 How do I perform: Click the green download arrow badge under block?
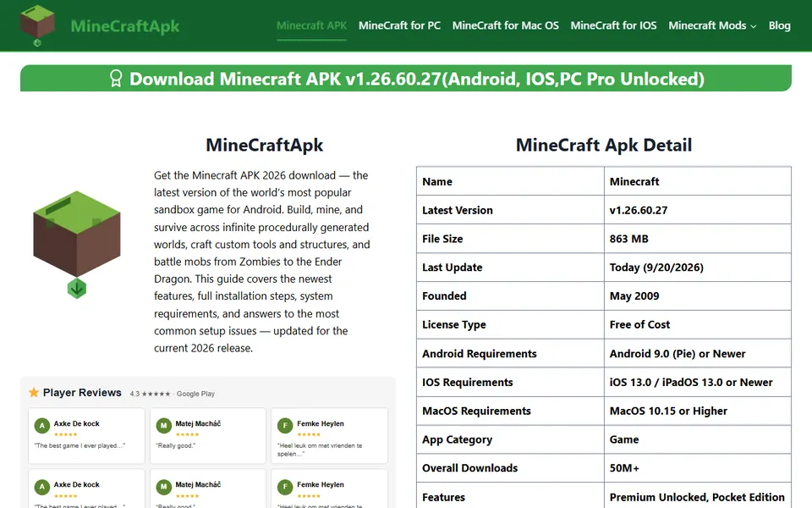click(77, 288)
